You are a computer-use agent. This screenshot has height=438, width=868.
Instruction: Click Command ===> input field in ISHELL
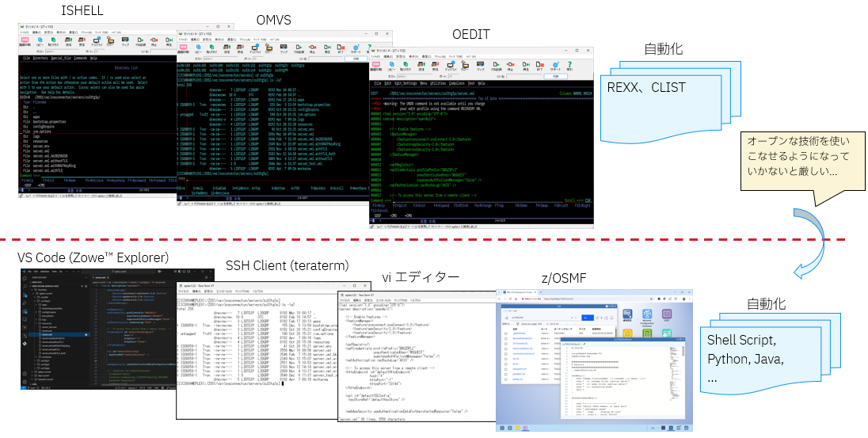coord(108,176)
